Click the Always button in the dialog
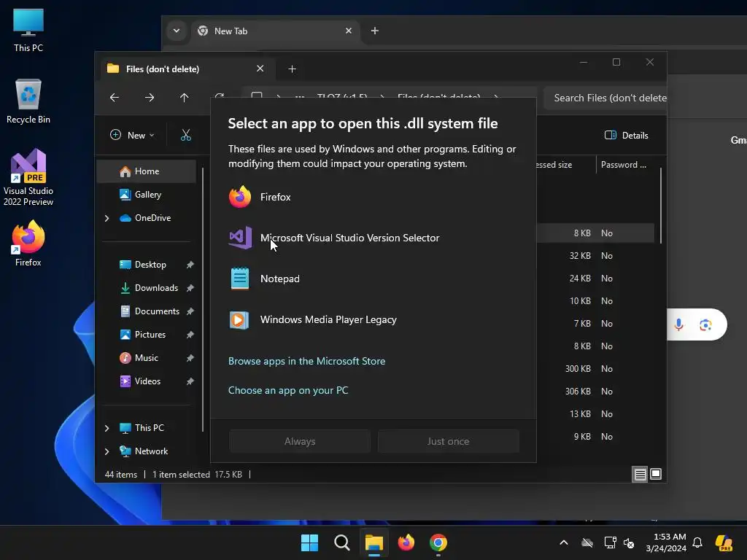The width and height of the screenshot is (747, 560). coord(300,441)
